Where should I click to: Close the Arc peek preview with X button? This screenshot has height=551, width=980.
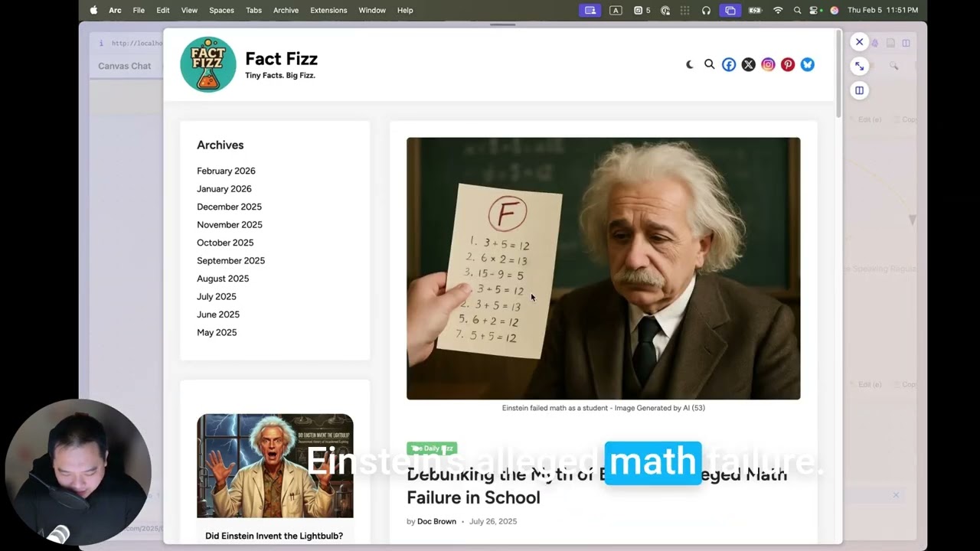click(859, 42)
